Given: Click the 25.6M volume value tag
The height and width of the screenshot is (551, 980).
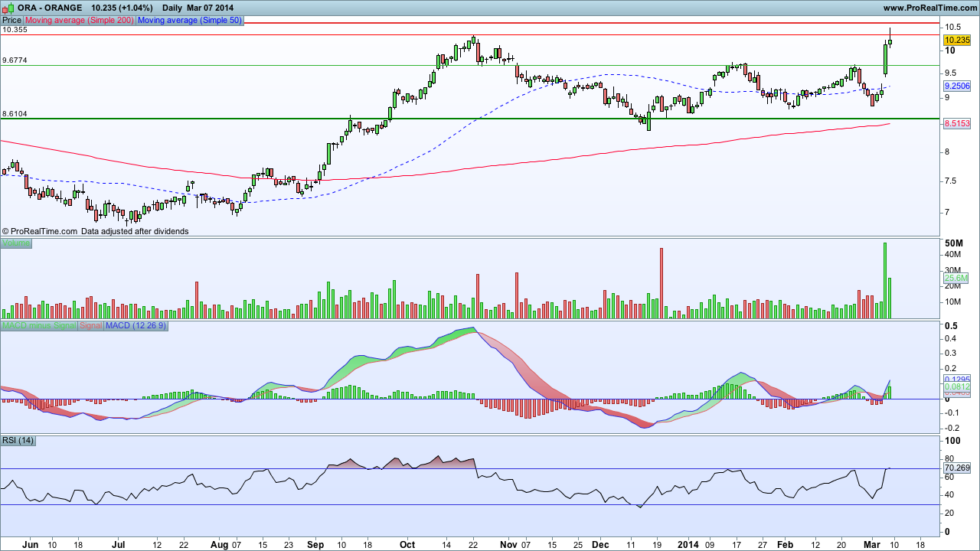Looking at the screenshot, I should click(x=958, y=278).
